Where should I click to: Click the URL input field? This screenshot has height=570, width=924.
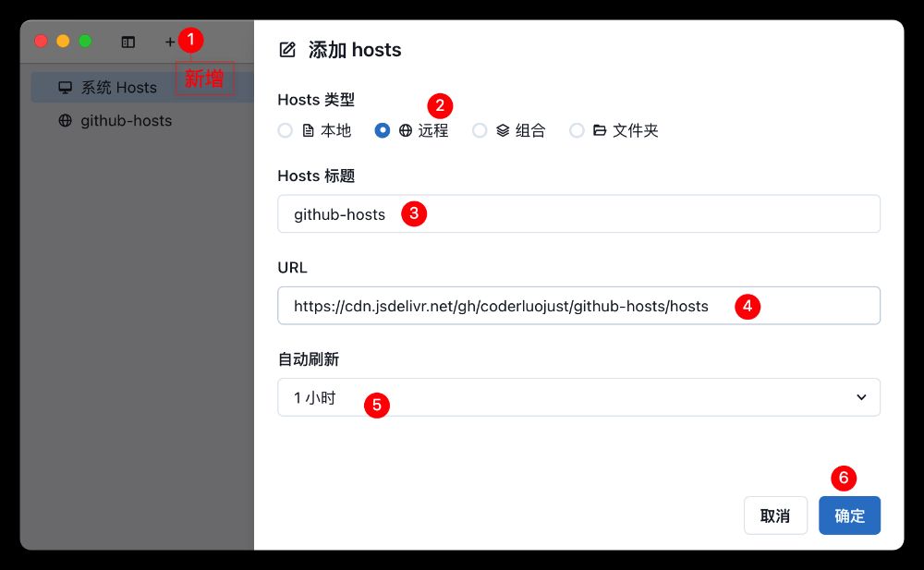pos(578,306)
